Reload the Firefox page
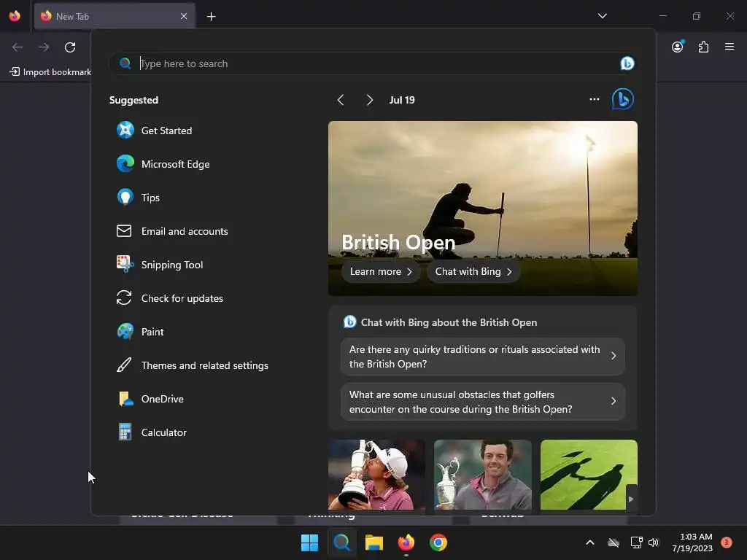This screenshot has width=747, height=560. coord(70,47)
